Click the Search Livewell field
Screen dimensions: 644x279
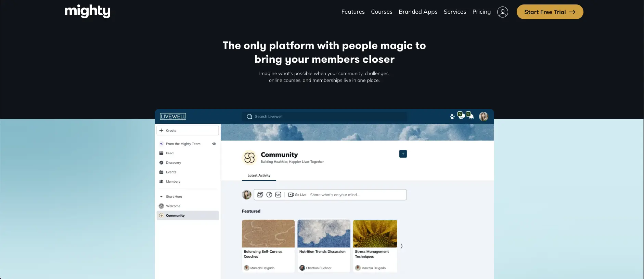click(324, 117)
